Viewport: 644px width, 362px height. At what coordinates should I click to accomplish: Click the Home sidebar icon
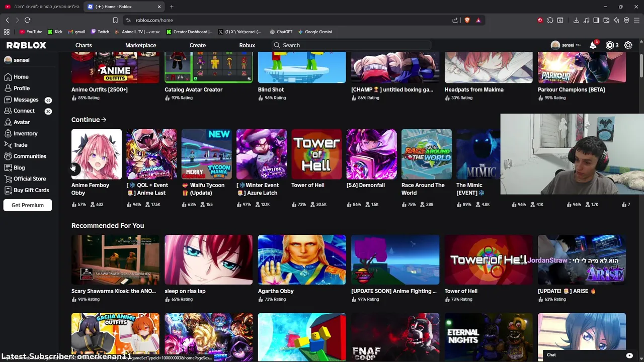[8, 77]
